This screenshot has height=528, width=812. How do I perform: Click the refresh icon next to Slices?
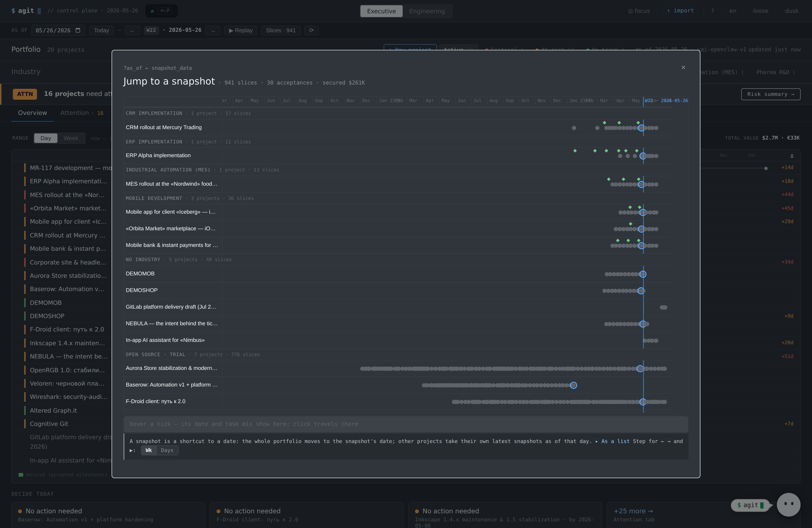pyautogui.click(x=311, y=30)
